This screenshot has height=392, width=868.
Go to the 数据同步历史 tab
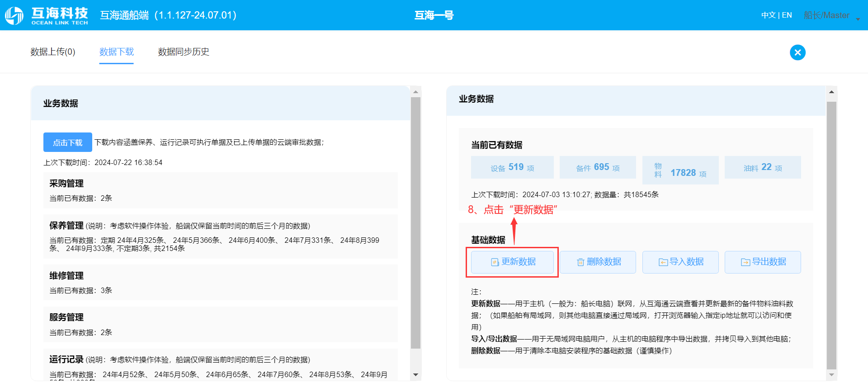[184, 52]
